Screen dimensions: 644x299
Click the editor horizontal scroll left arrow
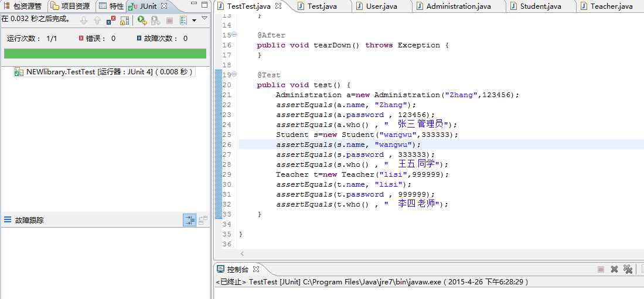(x=242, y=254)
